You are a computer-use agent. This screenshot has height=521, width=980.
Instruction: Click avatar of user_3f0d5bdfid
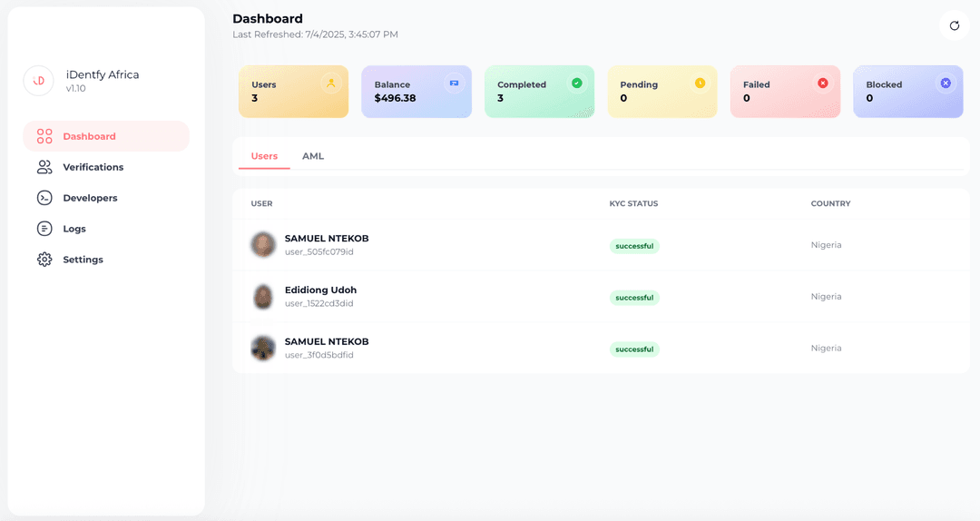click(x=263, y=348)
